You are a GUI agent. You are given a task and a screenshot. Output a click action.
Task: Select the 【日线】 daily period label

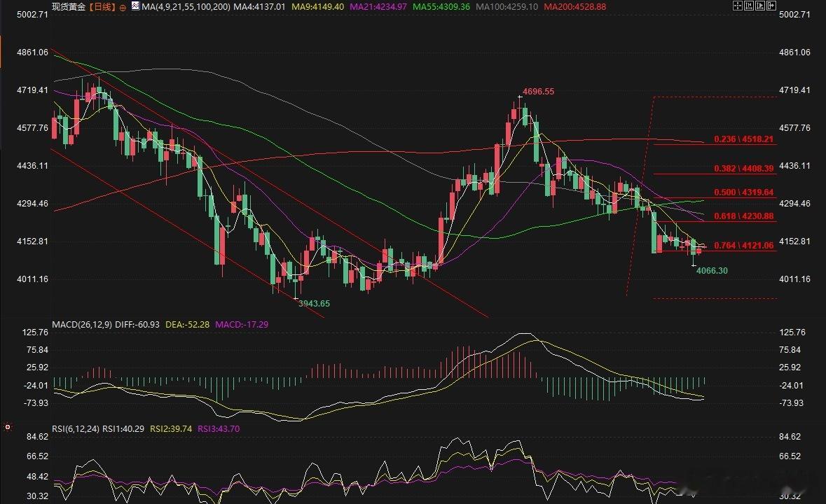101,7
